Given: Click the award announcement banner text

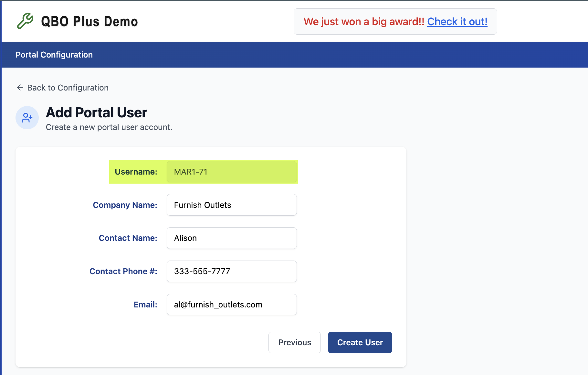Looking at the screenshot, I should 364,22.
